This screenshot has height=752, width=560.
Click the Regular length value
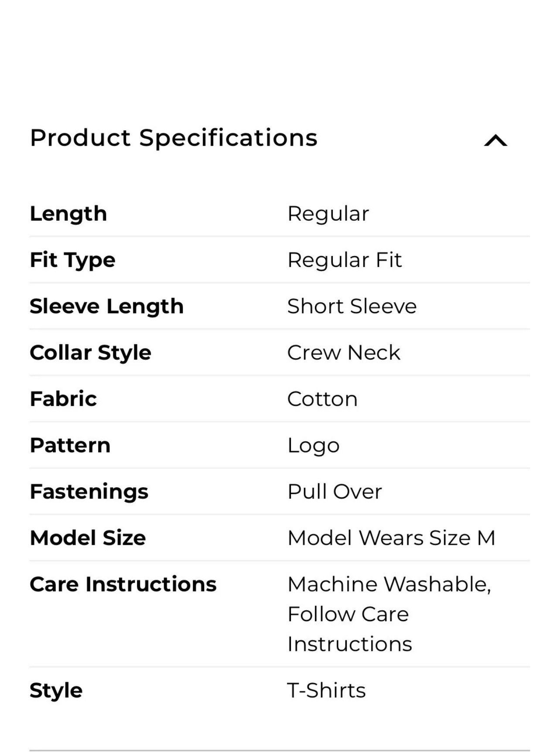328,214
